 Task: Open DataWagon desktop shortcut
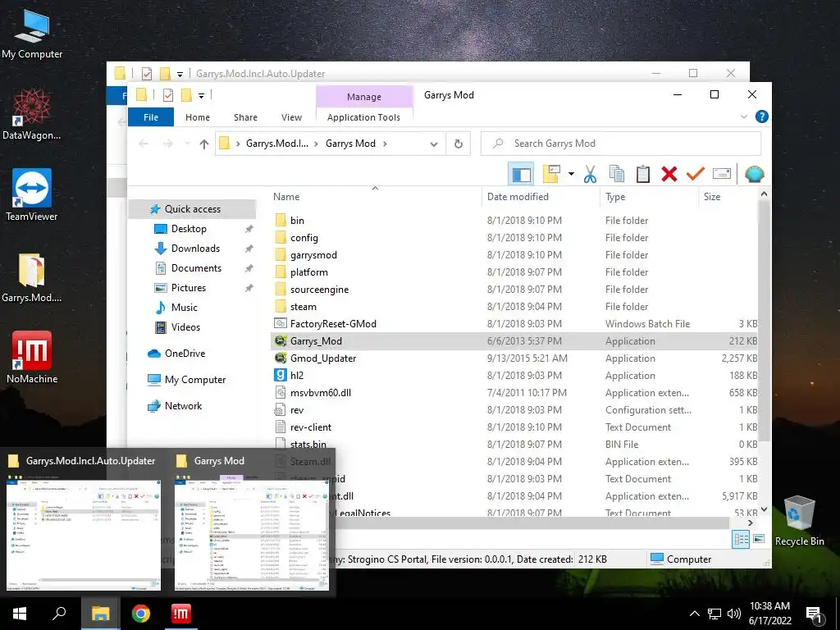(32, 114)
